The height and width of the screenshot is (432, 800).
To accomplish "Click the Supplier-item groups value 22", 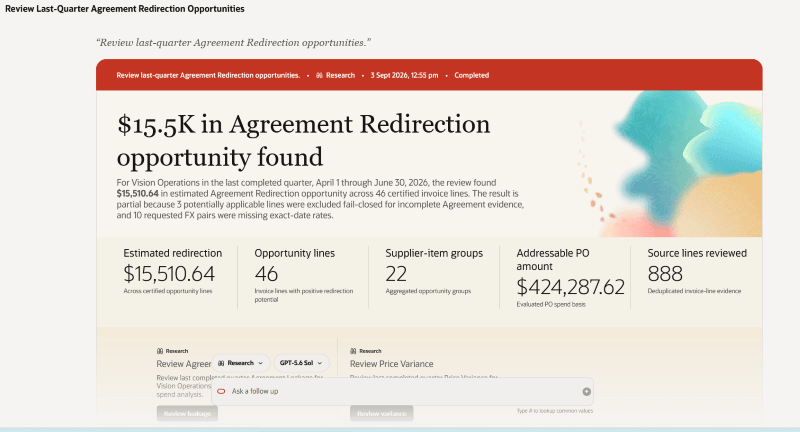I will (396, 274).
